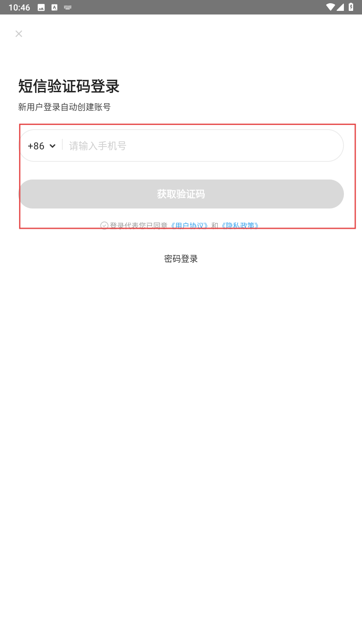Tap the 10:46 clock in status bar
The image size is (362, 644).
pos(19,8)
